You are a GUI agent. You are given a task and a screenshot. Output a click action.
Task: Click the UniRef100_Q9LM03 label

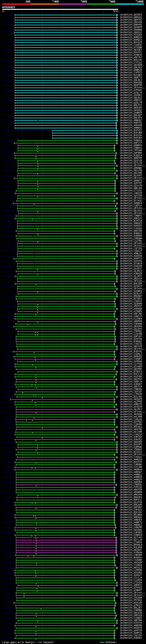[131, 67]
